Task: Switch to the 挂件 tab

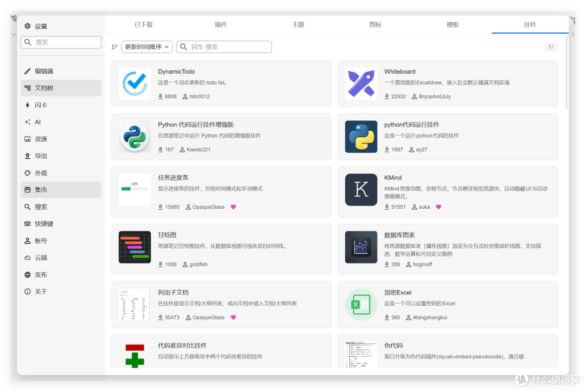Action: (x=530, y=24)
